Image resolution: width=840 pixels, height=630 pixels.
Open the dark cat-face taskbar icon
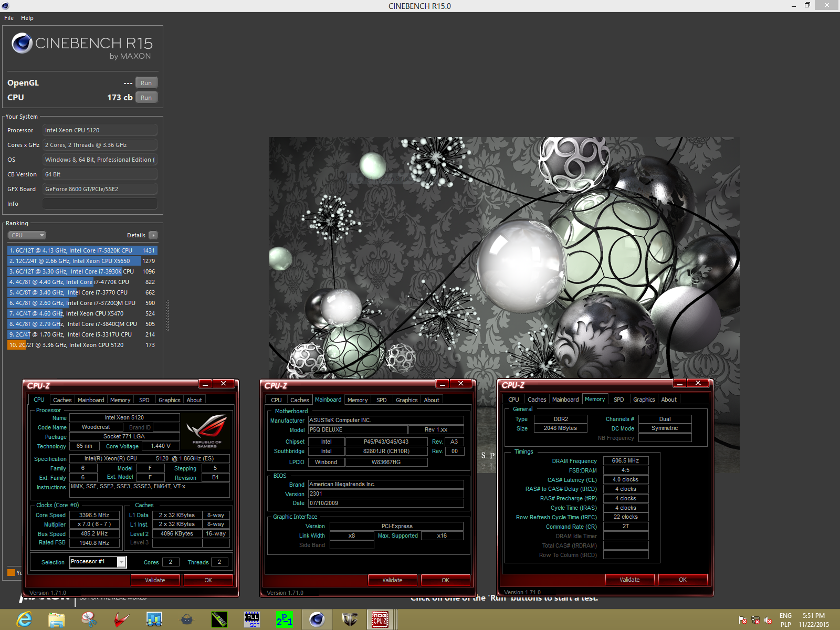[187, 619]
